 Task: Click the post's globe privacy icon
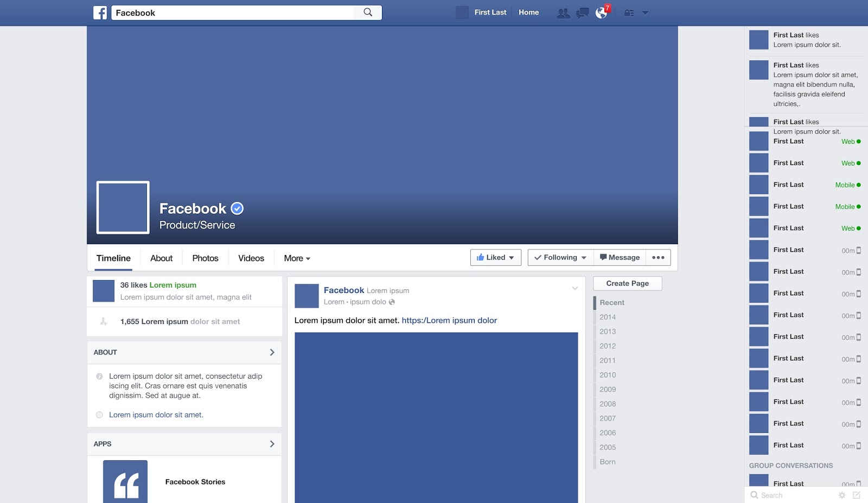pyautogui.click(x=392, y=302)
